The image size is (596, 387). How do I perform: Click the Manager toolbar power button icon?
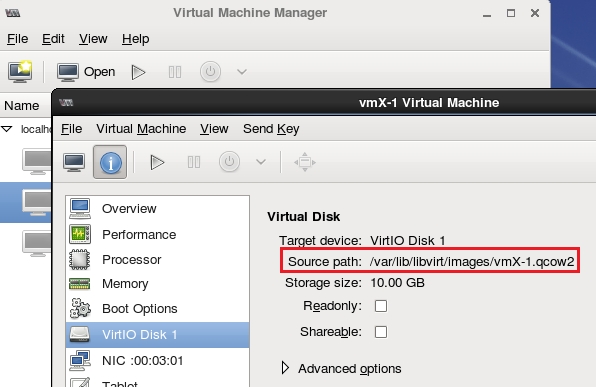(210, 71)
